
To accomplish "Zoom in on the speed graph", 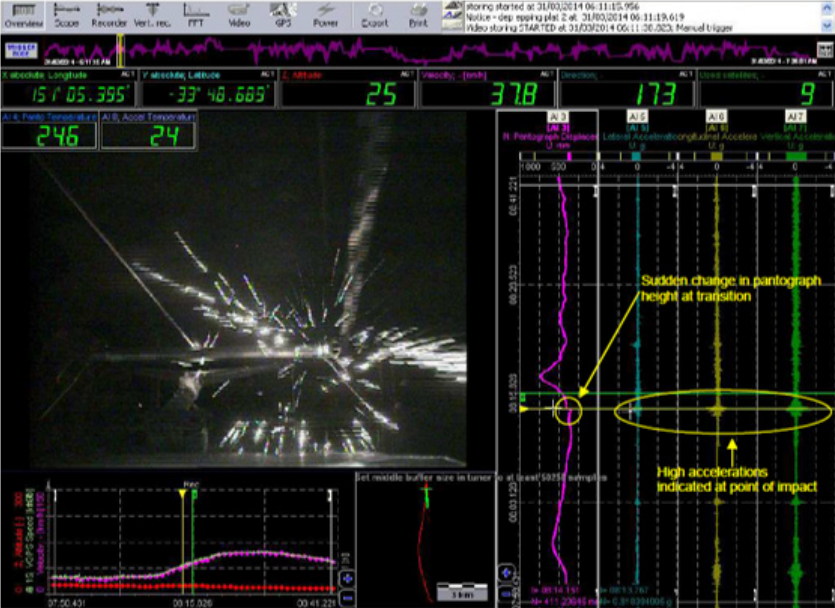I will (x=346, y=578).
